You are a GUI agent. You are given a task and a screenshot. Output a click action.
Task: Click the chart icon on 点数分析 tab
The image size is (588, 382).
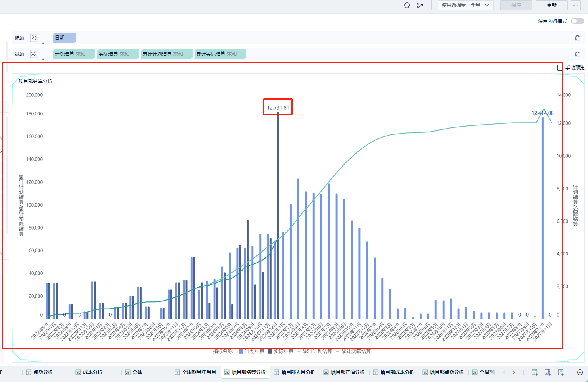[29, 372]
